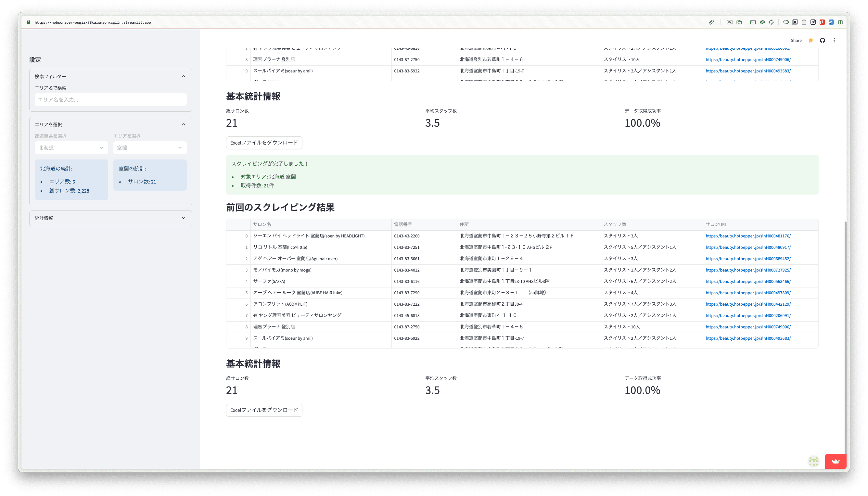Viewport: 868px width, 496px height.
Task: Select the phone cell 0143-45-6818 in lower table
Action: [x=424, y=315]
